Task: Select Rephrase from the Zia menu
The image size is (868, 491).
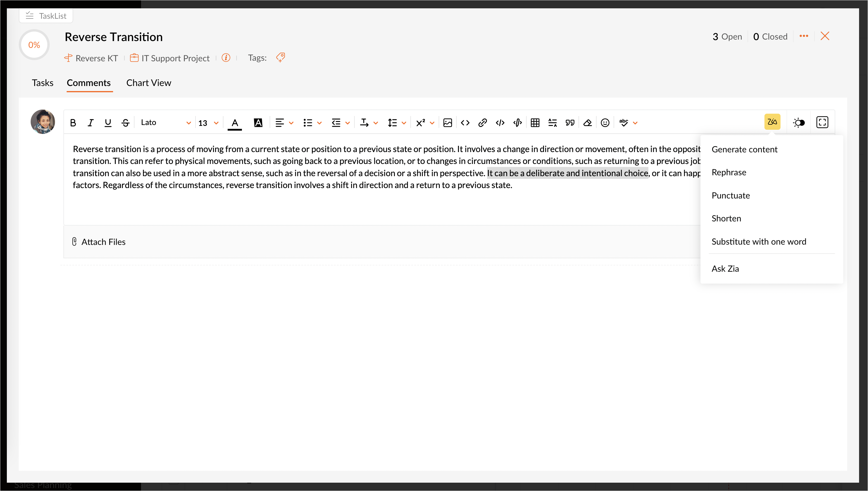Action: (729, 172)
